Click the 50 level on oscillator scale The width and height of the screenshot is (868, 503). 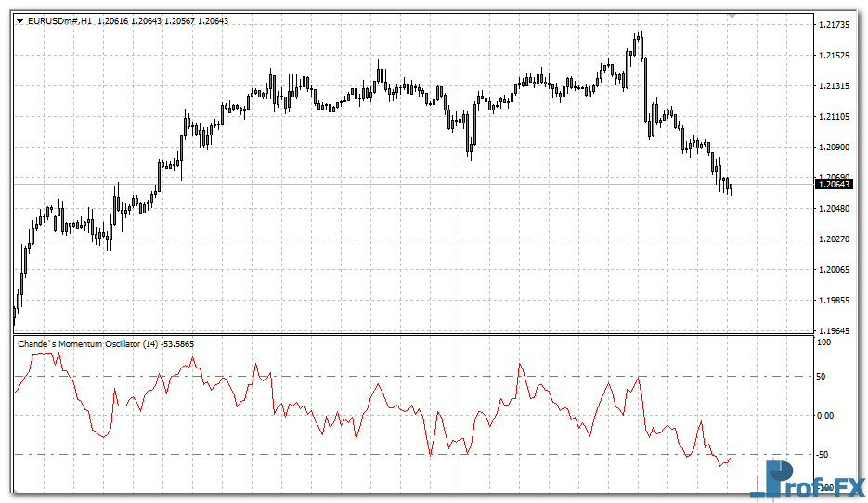pyautogui.click(x=821, y=377)
